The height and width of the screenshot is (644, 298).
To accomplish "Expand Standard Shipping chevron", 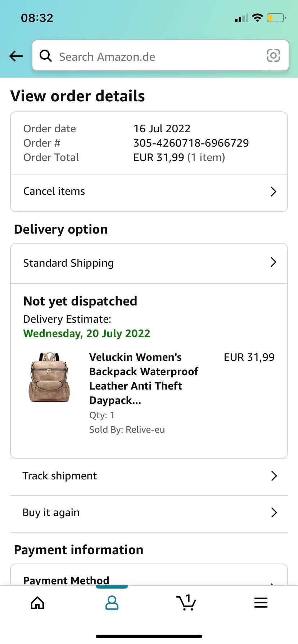I will [x=274, y=262].
